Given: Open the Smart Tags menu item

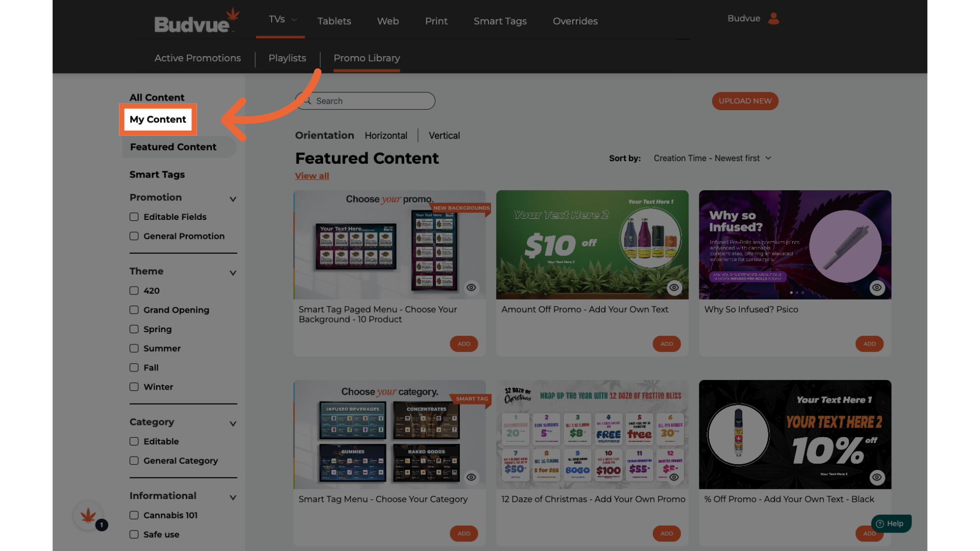Looking at the screenshot, I should coord(500,21).
